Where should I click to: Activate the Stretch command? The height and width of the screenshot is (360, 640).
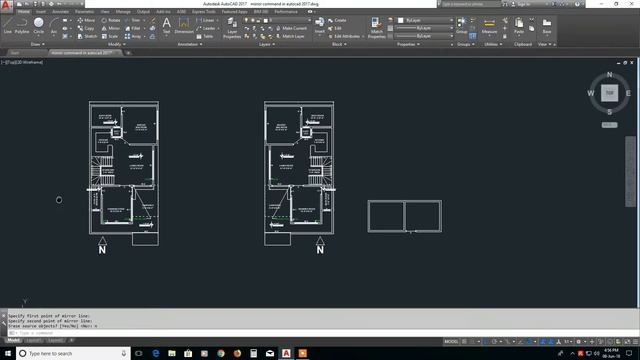87,36
